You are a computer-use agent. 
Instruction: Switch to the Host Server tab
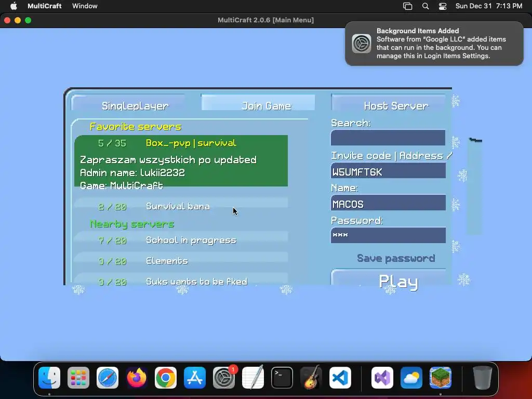388,103
